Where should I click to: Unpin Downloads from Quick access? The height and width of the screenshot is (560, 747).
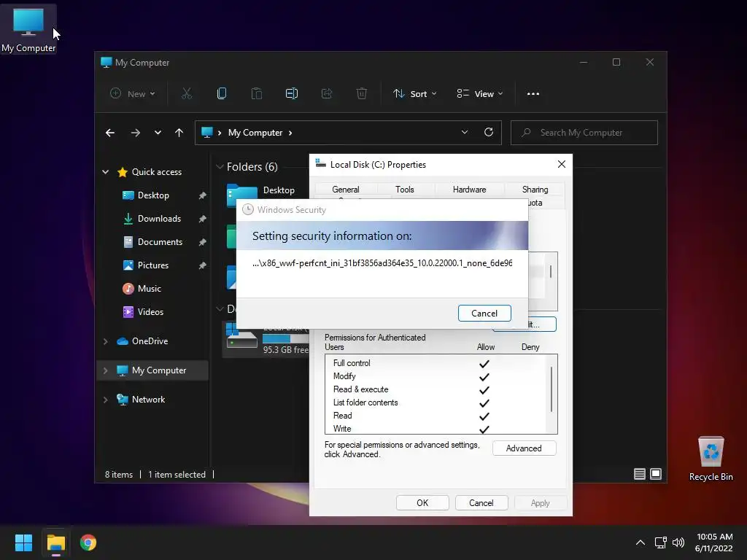click(x=202, y=219)
